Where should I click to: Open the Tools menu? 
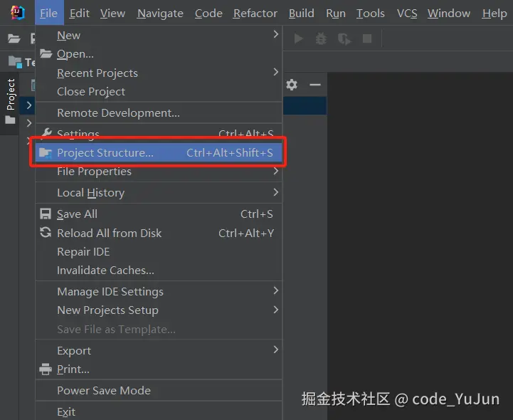371,13
